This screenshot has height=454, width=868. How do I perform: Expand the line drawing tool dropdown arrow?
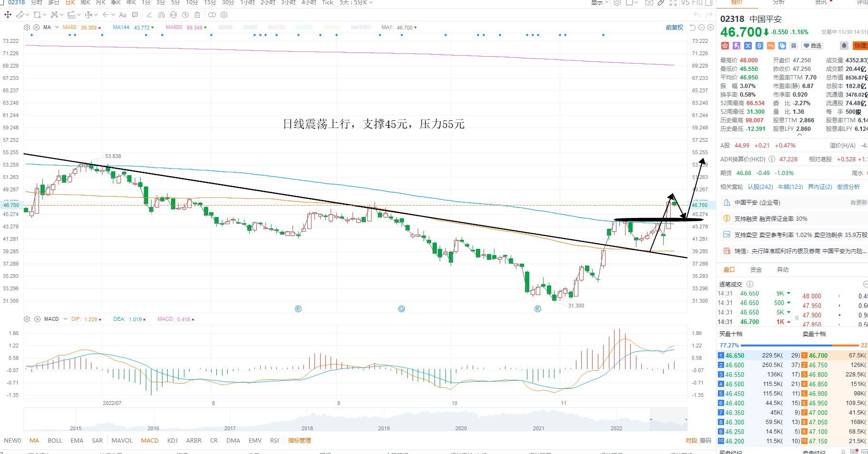click(27, 15)
